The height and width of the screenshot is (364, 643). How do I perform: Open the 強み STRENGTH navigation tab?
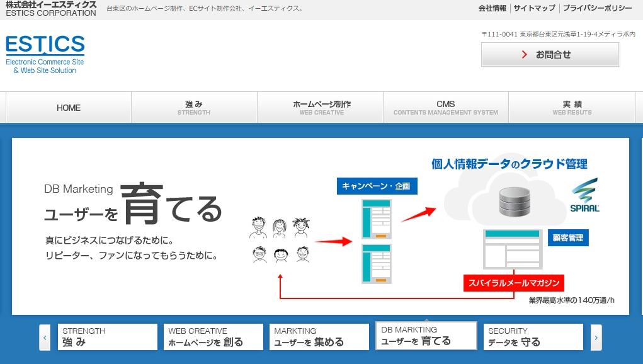194,108
